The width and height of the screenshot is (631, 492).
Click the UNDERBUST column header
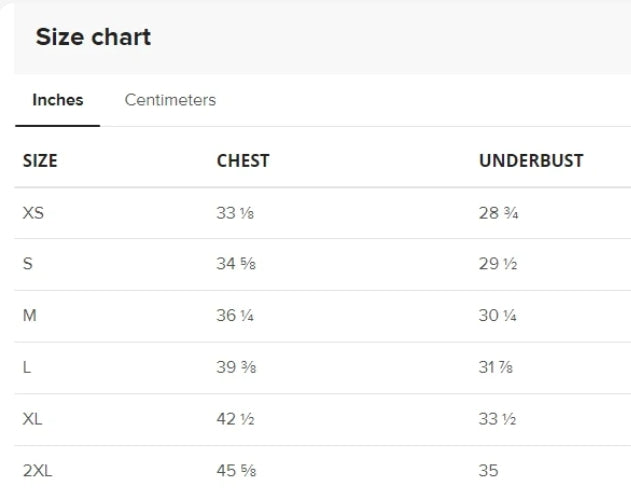pyautogui.click(x=531, y=161)
